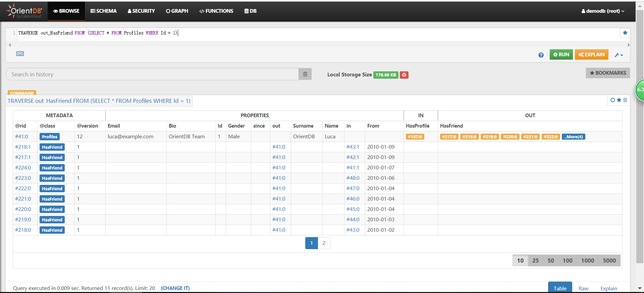Viewport: 644px width, 293px height.
Task: Click into the query editor line
Action: pyautogui.click(x=318, y=33)
